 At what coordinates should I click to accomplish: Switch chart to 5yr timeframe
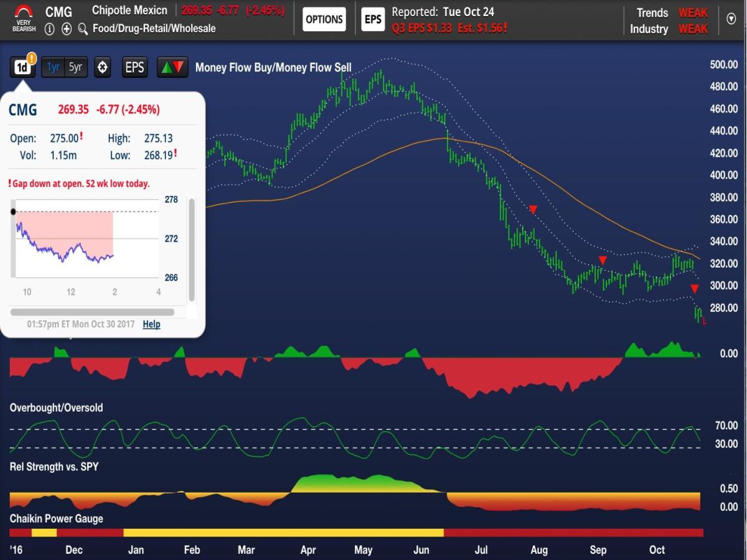pos(75,67)
